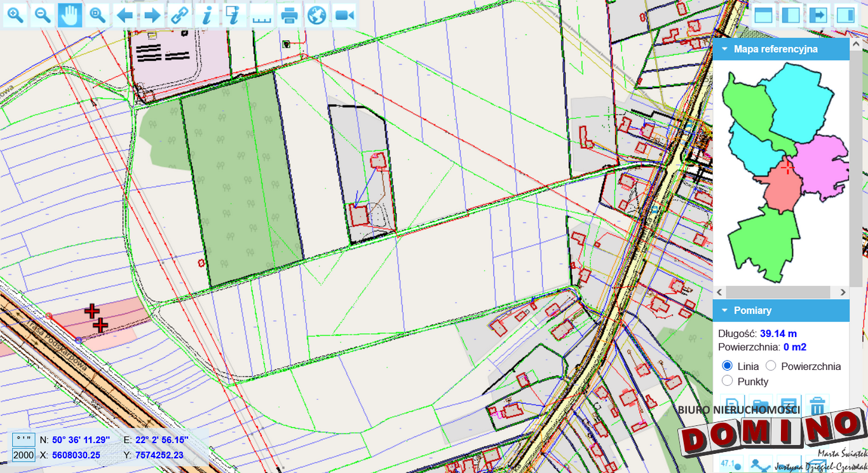Select the zoom in magnifier tool

point(15,15)
